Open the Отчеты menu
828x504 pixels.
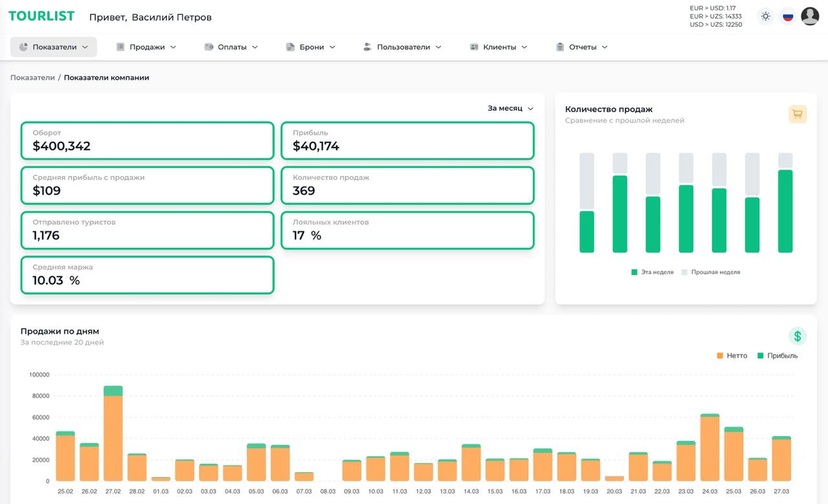coord(582,47)
